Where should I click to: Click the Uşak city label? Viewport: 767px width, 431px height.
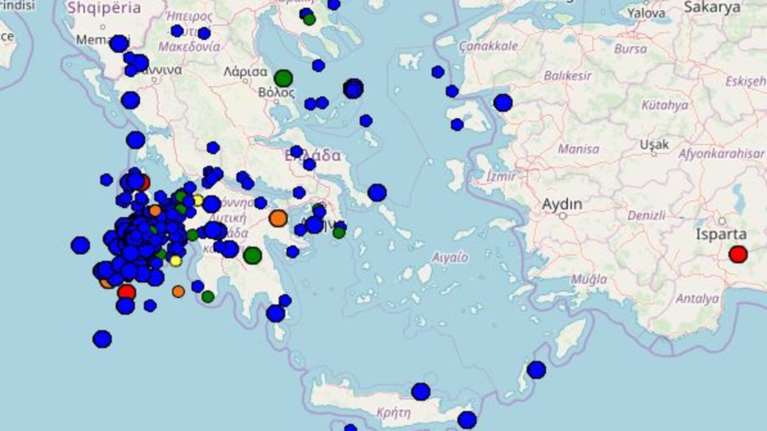pos(654,144)
